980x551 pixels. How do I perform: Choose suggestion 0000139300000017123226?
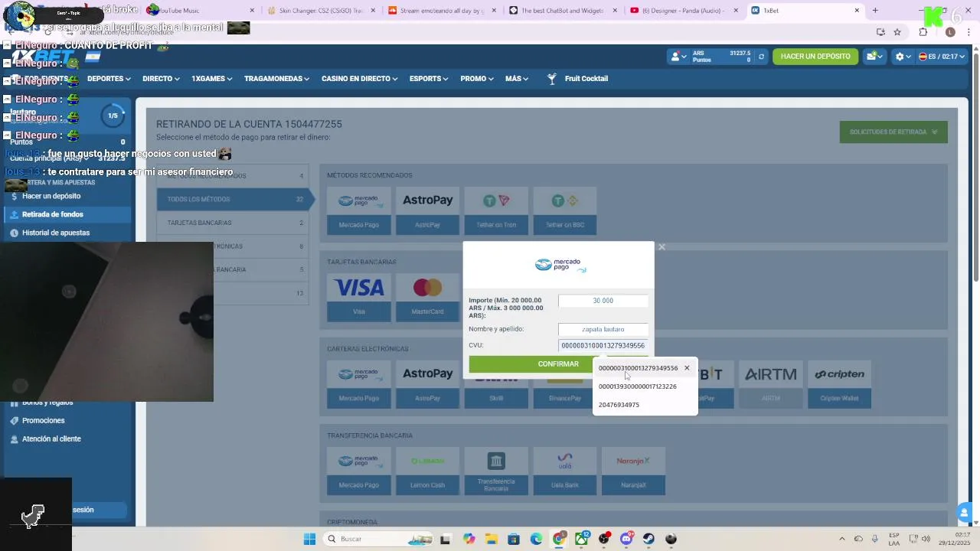coord(645,386)
